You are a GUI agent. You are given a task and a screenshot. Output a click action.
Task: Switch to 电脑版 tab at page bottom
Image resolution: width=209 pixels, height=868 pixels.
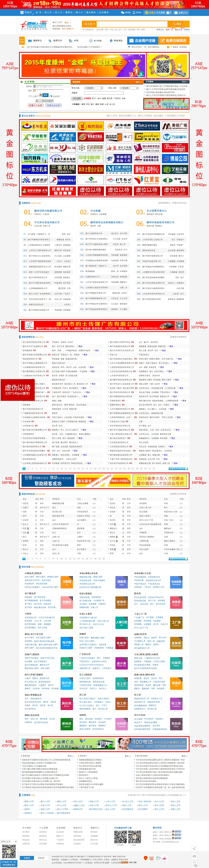27,858
